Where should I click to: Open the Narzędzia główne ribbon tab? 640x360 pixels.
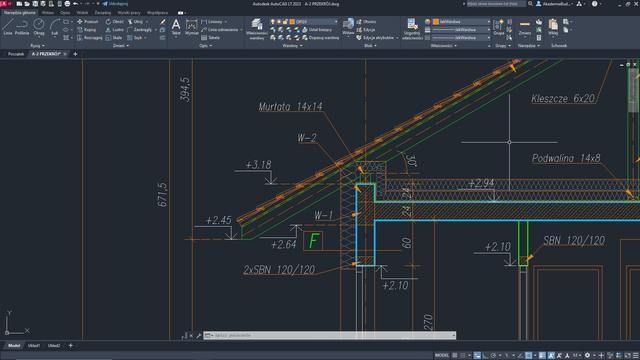pos(20,13)
